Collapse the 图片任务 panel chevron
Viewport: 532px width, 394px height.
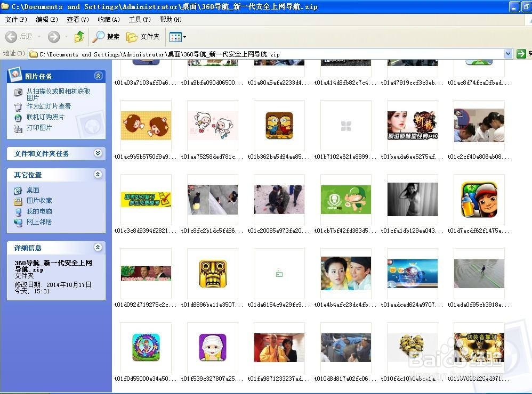(x=98, y=76)
